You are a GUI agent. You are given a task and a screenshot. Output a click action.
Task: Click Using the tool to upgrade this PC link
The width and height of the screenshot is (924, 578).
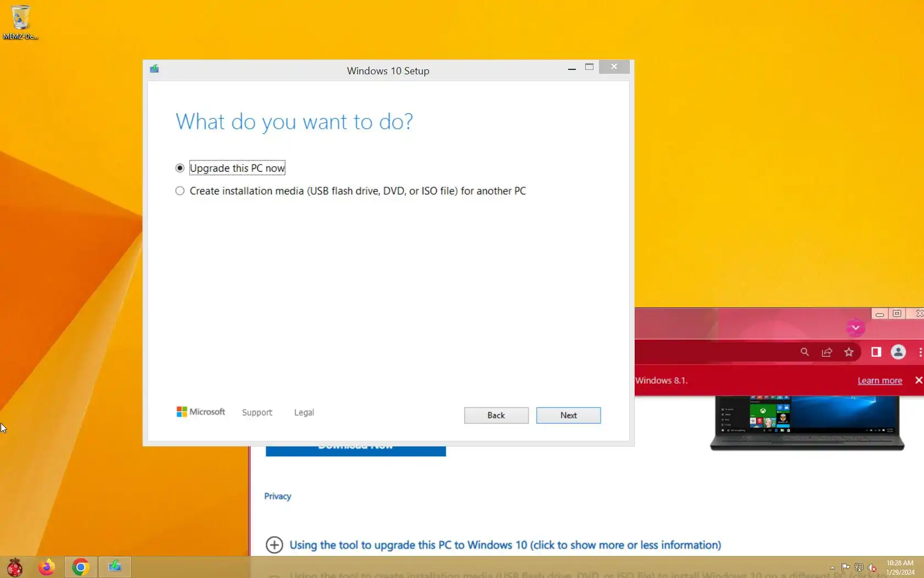coord(505,545)
